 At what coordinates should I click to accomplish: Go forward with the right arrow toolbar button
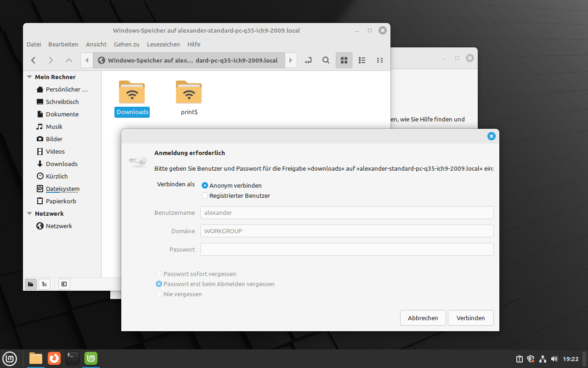pyautogui.click(x=51, y=60)
